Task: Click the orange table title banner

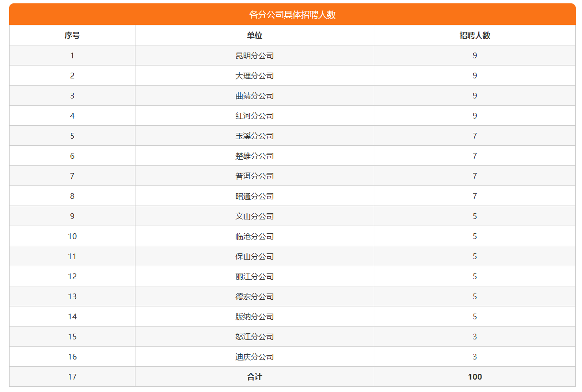Action: click(x=292, y=15)
